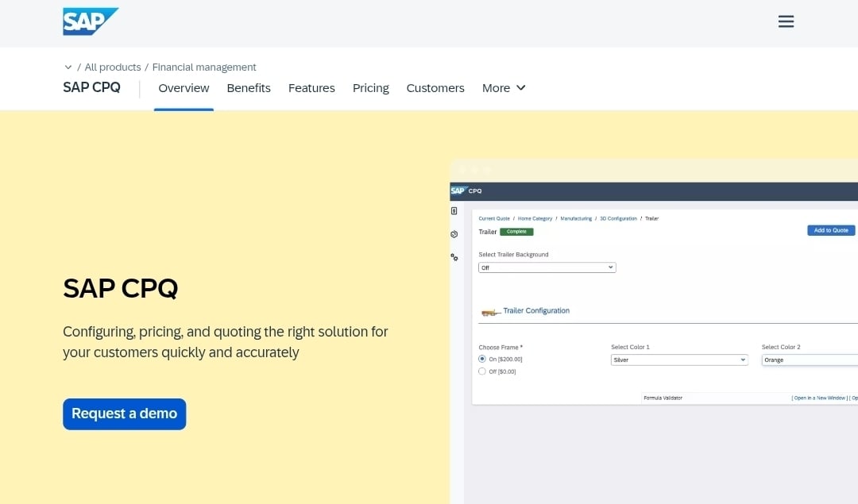Collapse the breadcrumb with the top-left chevron
Viewport: 858px width, 504px height.
coord(68,67)
